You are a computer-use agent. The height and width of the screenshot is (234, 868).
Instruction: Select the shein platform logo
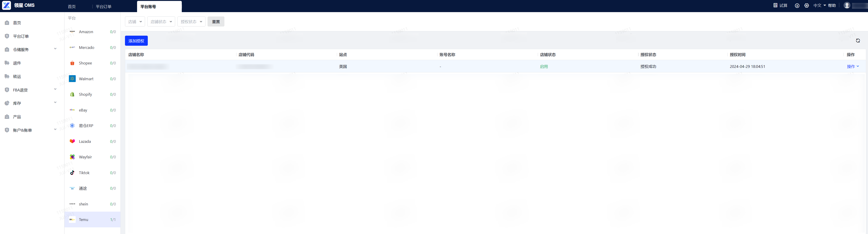(72, 204)
